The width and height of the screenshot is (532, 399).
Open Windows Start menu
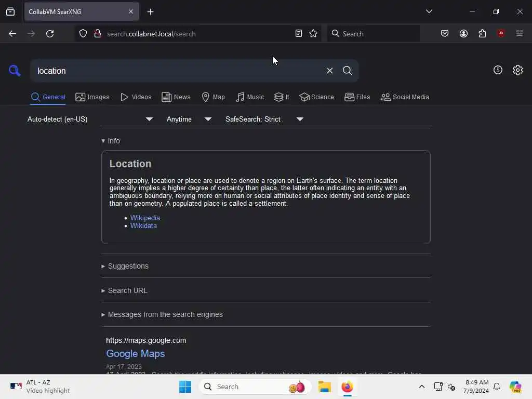click(185, 387)
